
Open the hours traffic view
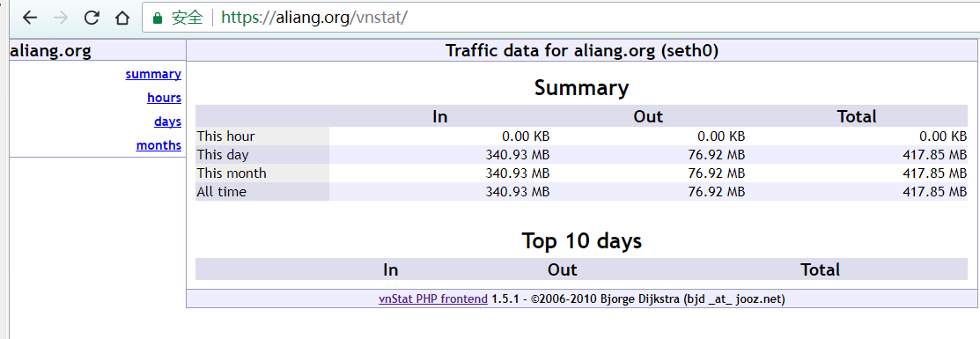pos(165,98)
